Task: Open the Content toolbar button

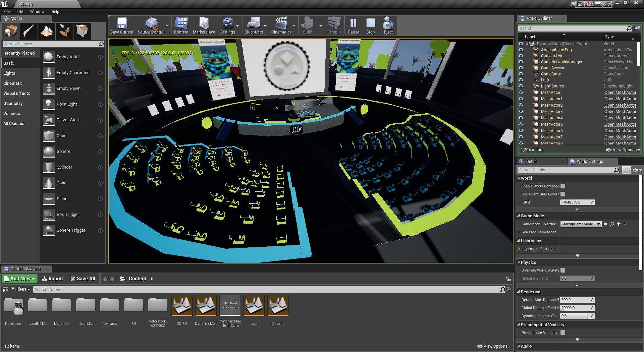Action: click(181, 25)
